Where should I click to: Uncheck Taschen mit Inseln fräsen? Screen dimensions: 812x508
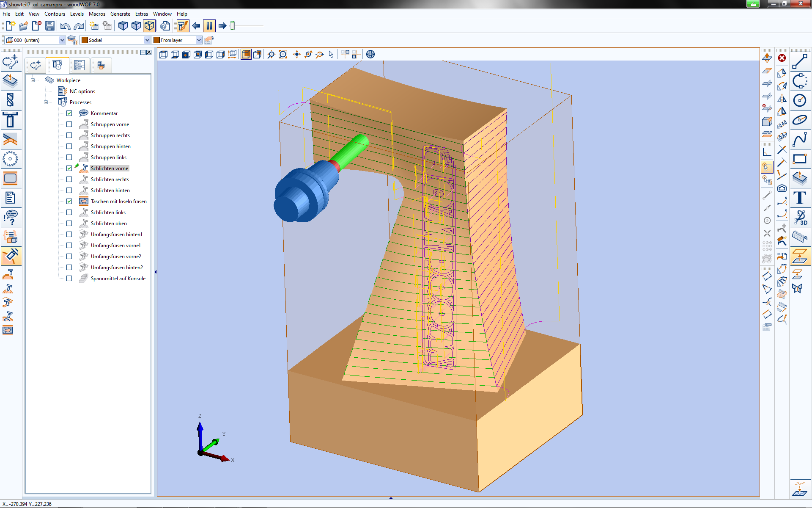(69, 201)
